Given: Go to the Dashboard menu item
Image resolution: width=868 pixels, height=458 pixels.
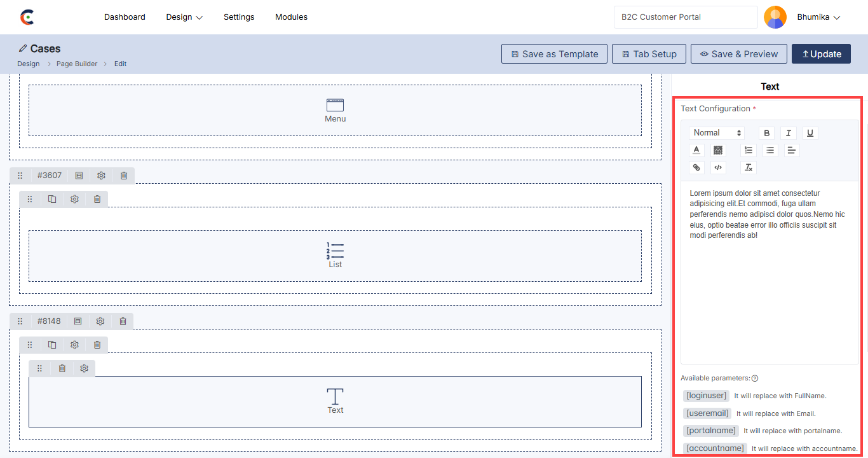Looking at the screenshot, I should click(x=125, y=17).
